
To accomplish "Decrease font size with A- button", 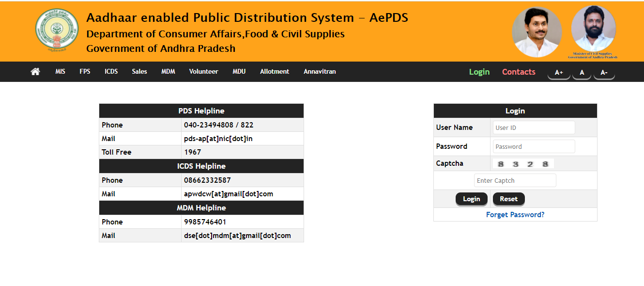I will (x=604, y=72).
